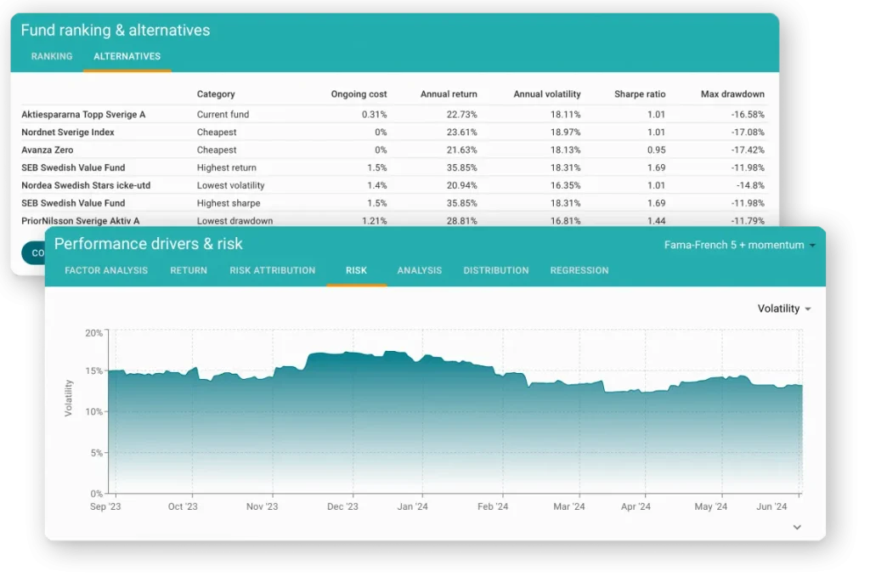This screenshot has height=588, width=870.
Task: Sort by Sharpe ratio column header
Action: pos(640,94)
